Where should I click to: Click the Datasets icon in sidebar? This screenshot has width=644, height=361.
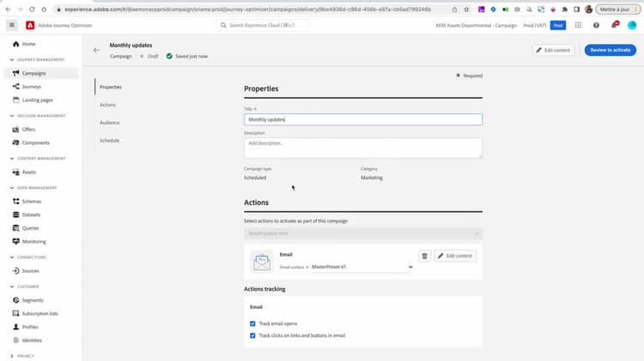[x=16, y=215]
